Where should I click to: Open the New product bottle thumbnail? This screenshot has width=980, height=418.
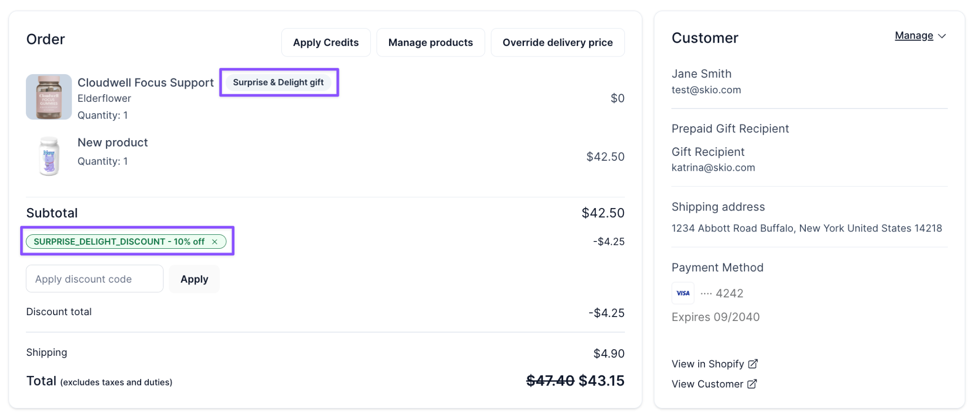[49, 156]
